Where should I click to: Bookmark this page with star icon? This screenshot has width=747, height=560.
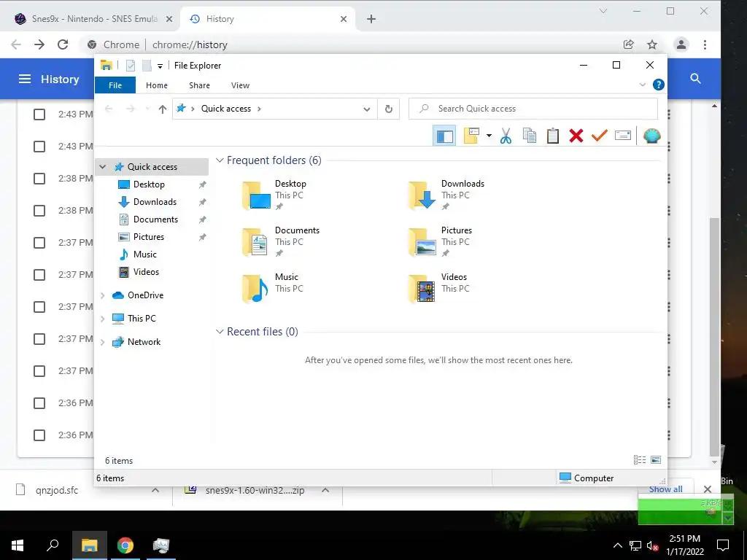click(x=652, y=44)
